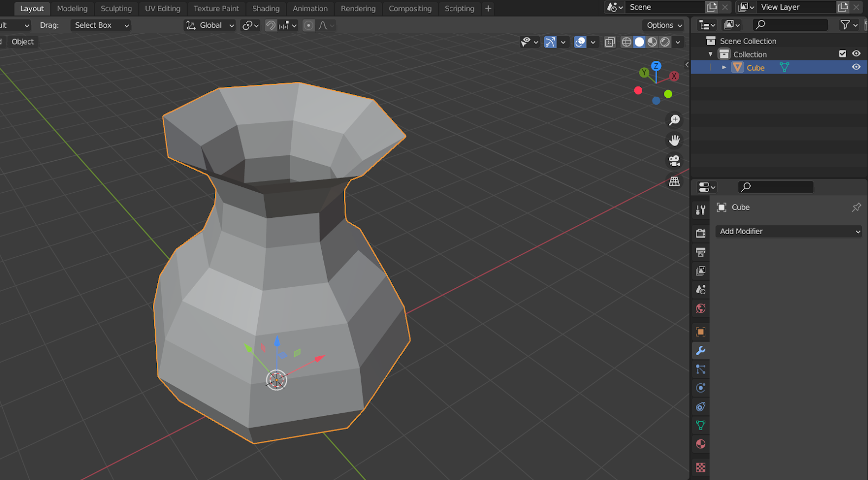The width and height of the screenshot is (868, 480).
Task: Click the outliner search field
Action: click(790, 24)
